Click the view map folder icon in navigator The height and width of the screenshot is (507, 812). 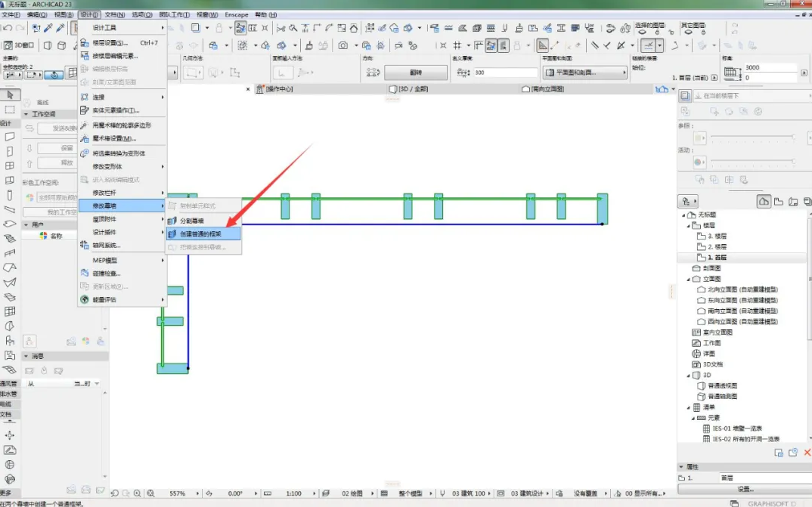pyautogui.click(x=778, y=201)
